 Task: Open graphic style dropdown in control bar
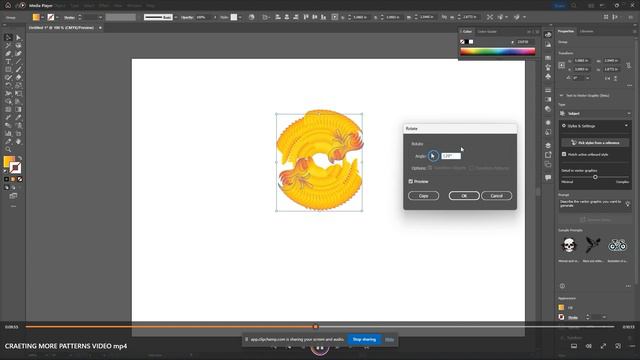pyautogui.click(x=240, y=17)
